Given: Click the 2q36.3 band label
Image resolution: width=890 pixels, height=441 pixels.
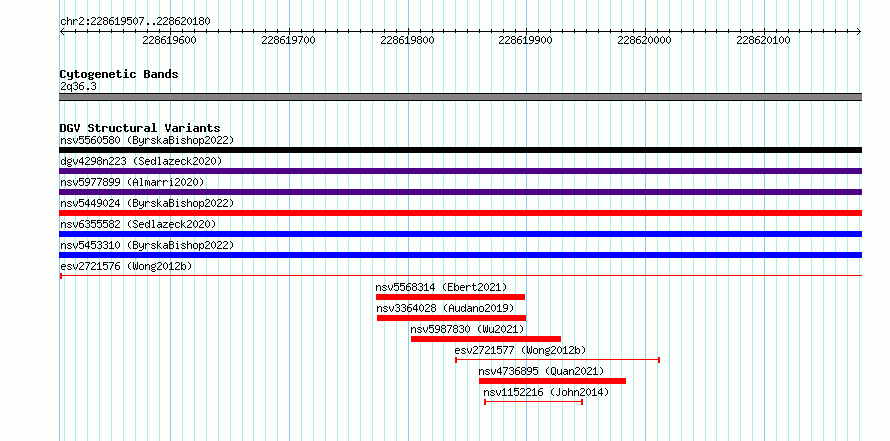Looking at the screenshot, I should click(x=78, y=86).
